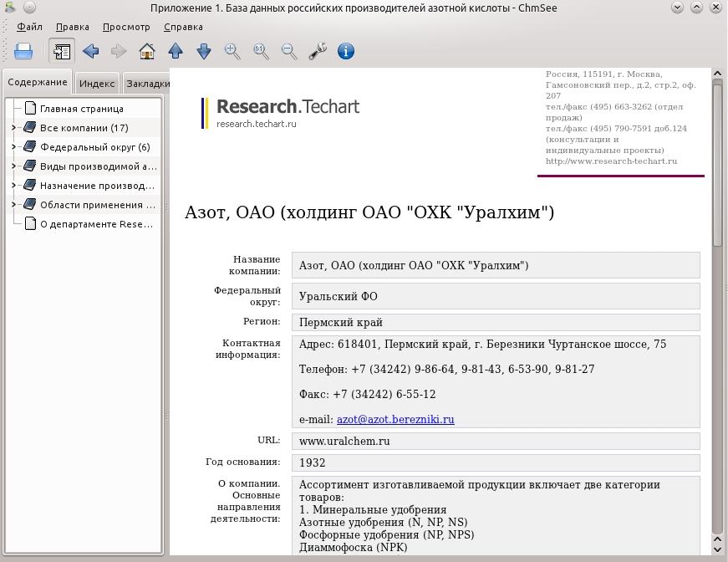Open the window menu icon in titlebar

click(x=10, y=8)
